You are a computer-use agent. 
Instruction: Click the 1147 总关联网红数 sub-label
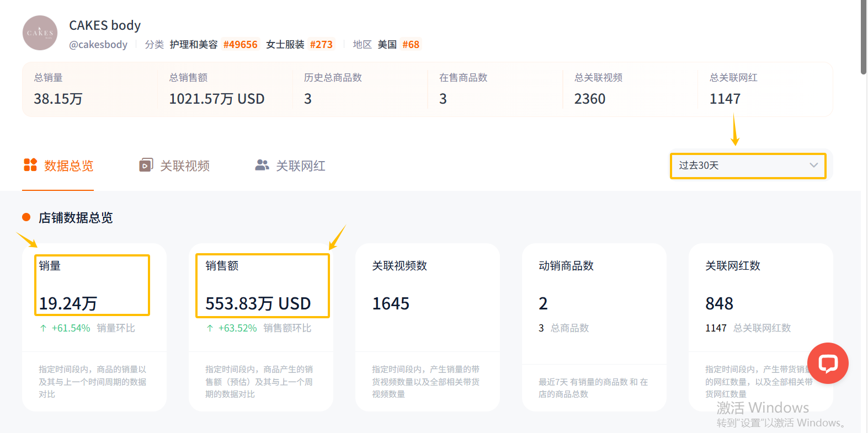748,328
